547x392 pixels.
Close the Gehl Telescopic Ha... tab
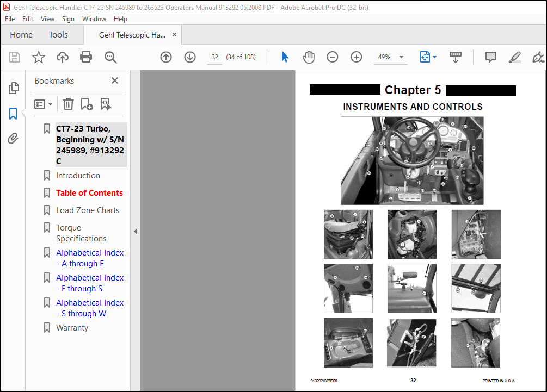click(174, 34)
